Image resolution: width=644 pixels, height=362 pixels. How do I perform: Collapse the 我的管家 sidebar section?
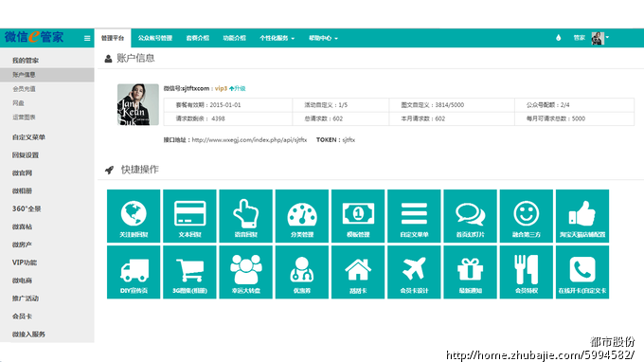click(x=26, y=61)
